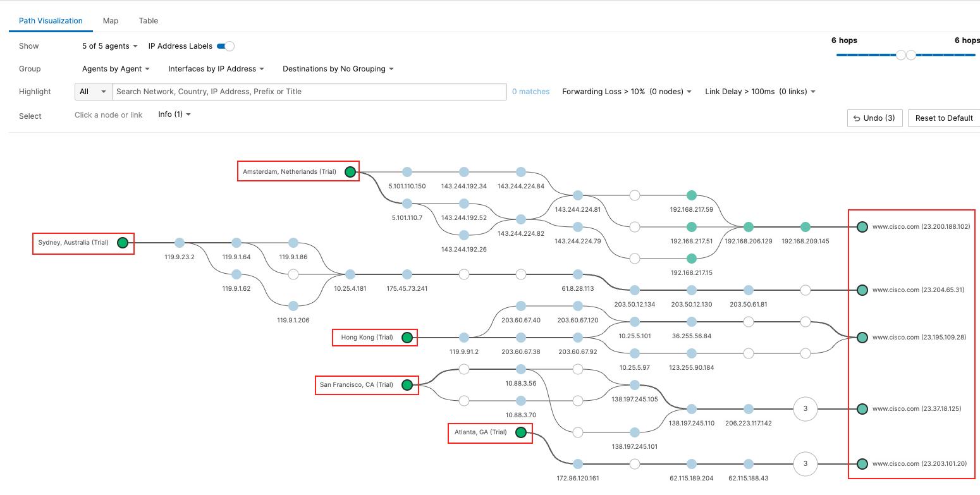The height and width of the screenshot is (495, 980).
Task: Click the node labeled 192.168.206.129
Action: tap(749, 227)
